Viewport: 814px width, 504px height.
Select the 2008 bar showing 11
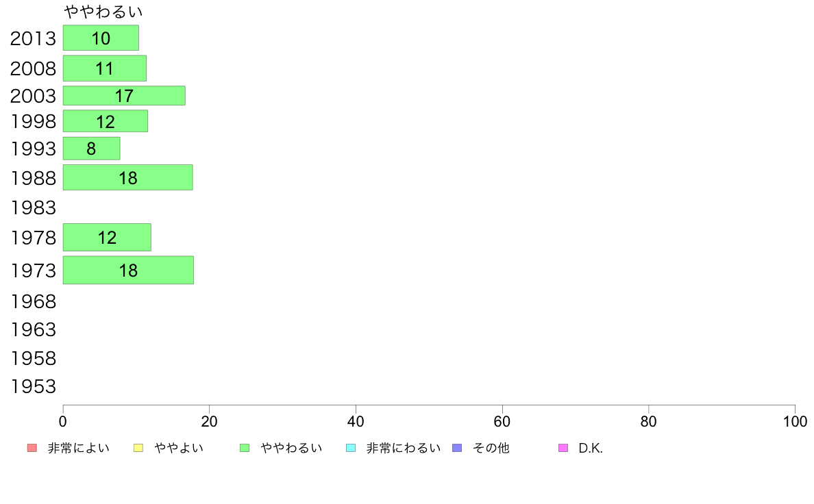coord(105,68)
